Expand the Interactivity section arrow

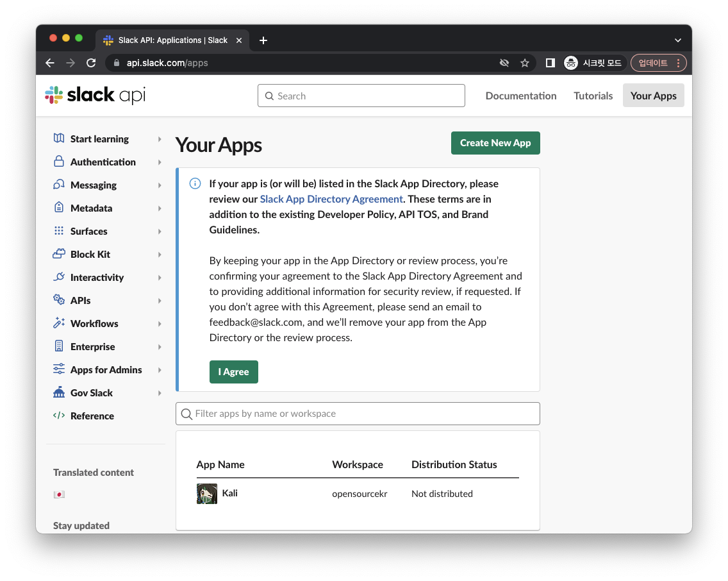click(159, 278)
